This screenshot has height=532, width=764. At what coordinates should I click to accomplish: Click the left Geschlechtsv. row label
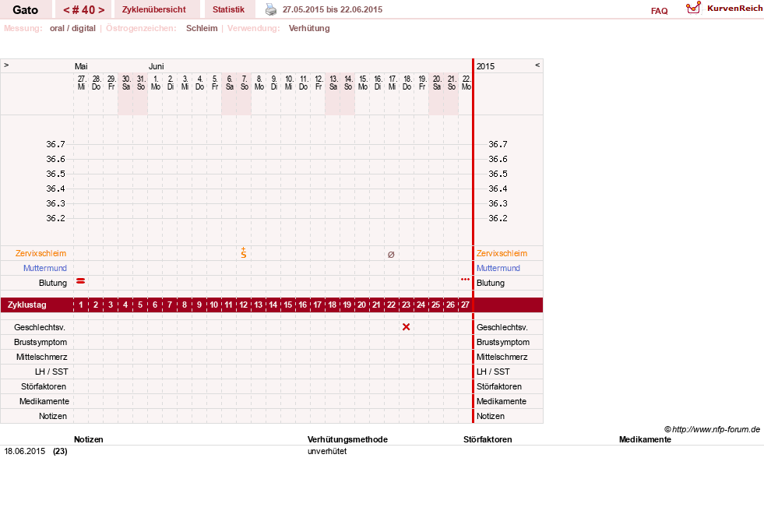coord(40,327)
